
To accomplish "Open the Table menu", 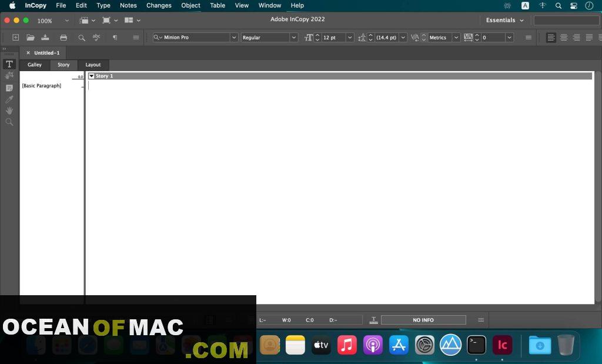I will tap(218, 5).
